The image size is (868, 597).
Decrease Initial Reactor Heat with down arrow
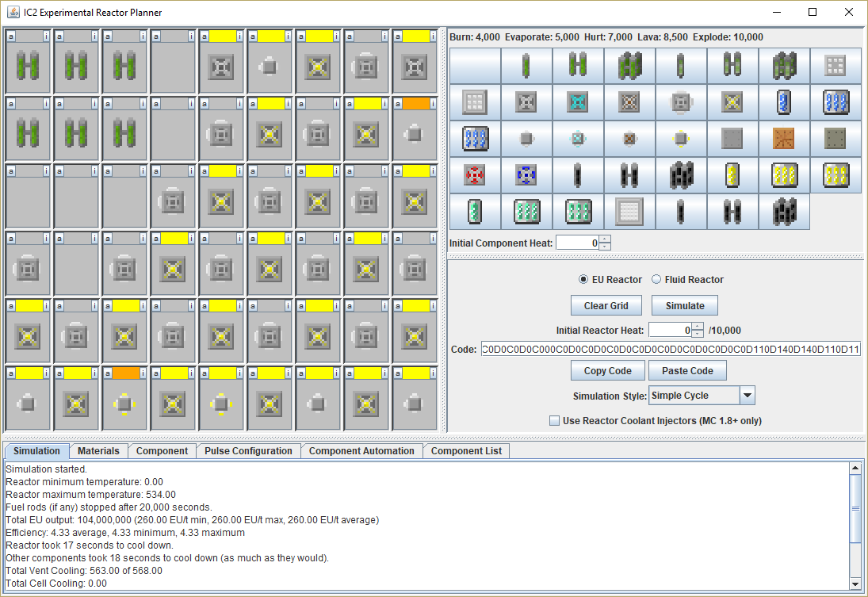click(x=698, y=334)
